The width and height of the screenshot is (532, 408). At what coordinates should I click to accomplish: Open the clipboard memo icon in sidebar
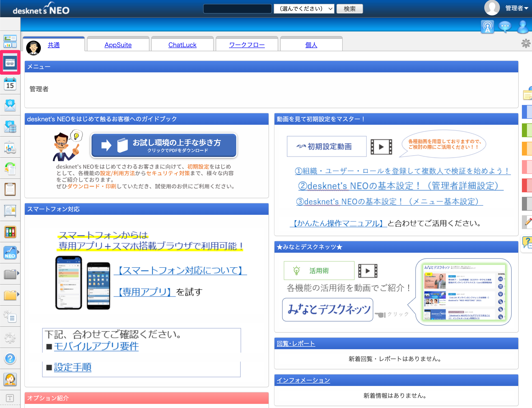pyautogui.click(x=10, y=189)
